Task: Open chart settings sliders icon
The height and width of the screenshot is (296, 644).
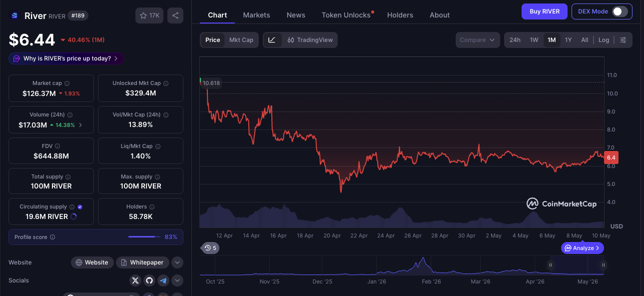Action: 623,40
